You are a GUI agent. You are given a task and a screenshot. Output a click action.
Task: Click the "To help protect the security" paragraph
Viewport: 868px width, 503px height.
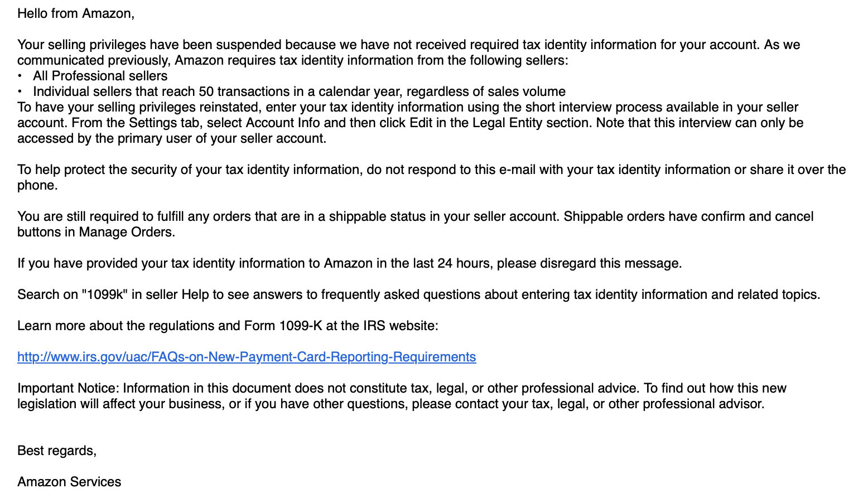tap(432, 177)
